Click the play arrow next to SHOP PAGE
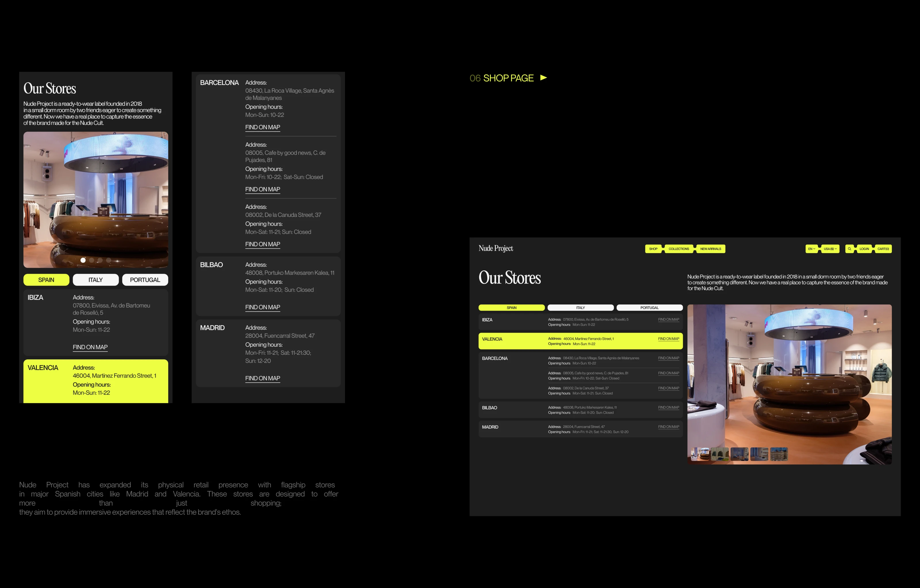Screen dimensions: 920x588 click(x=544, y=78)
